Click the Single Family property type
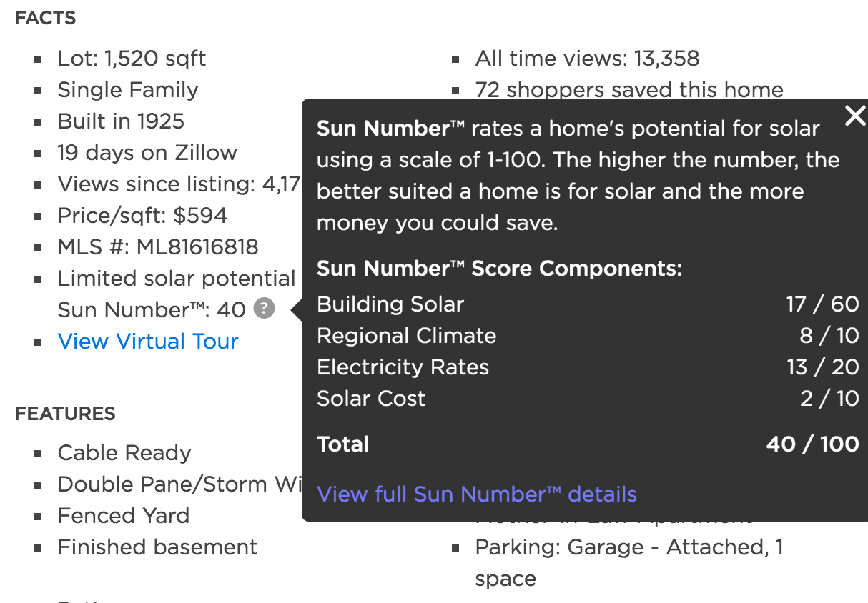Screen dimensions: 868x603 point(127,90)
